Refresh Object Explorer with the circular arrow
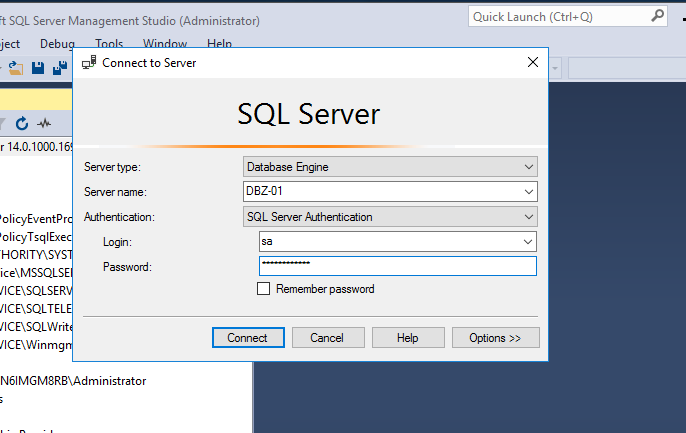The height and width of the screenshot is (433, 686). pyautogui.click(x=22, y=124)
